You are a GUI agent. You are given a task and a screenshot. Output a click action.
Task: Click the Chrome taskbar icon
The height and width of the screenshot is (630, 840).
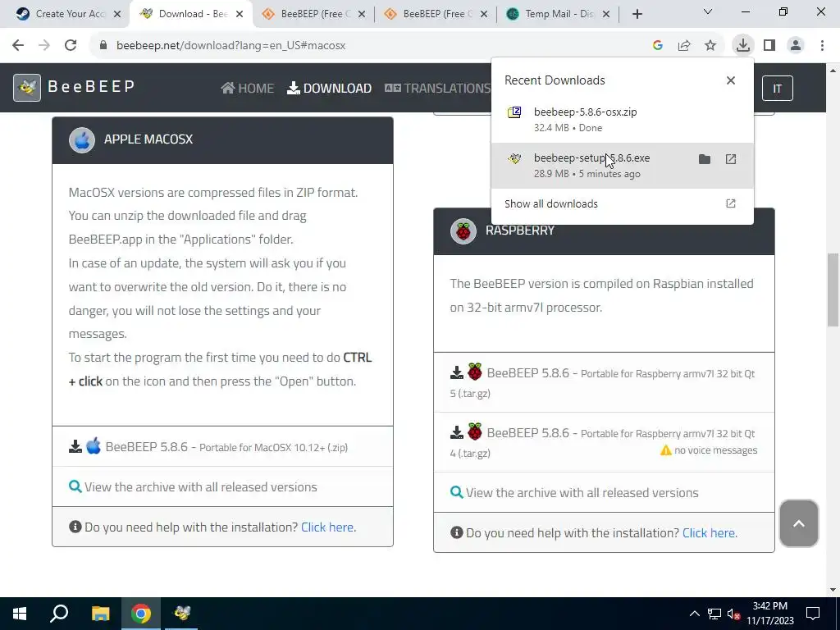pyautogui.click(x=141, y=614)
